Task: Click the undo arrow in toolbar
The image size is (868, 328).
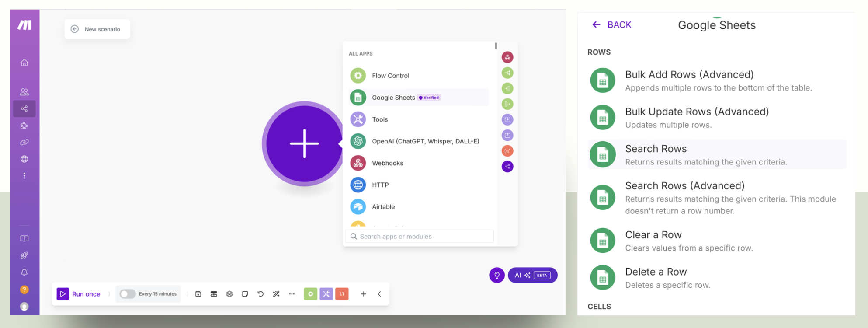Action: [x=260, y=294]
